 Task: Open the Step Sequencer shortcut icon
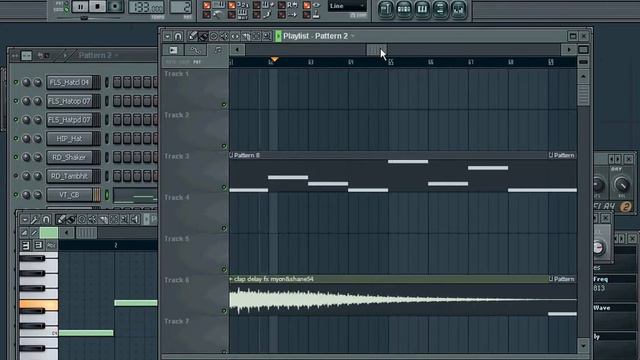(x=404, y=9)
